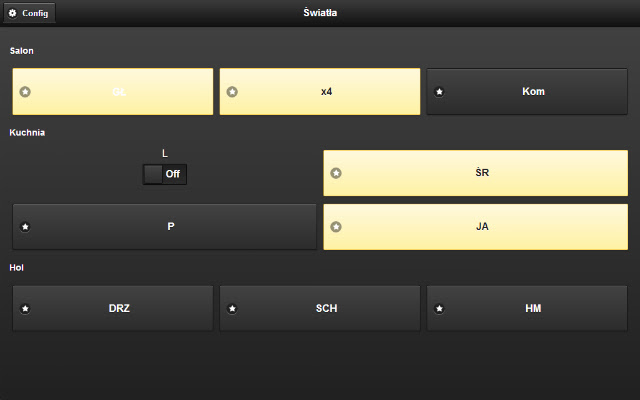This screenshot has height=400, width=640.
Task: Click the star icon on DRZ button
Action: point(25,309)
